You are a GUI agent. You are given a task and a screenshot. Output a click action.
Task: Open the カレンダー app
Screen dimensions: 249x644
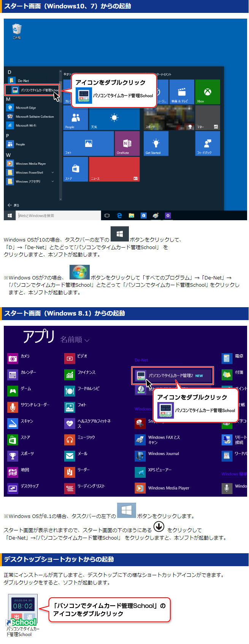(22, 374)
